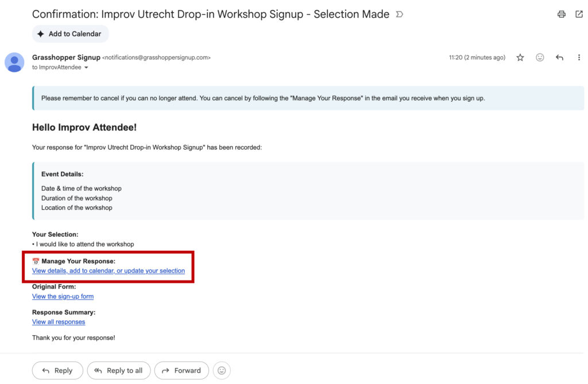Insert an emoji in your reply
This screenshot has width=588, height=384.
point(222,370)
